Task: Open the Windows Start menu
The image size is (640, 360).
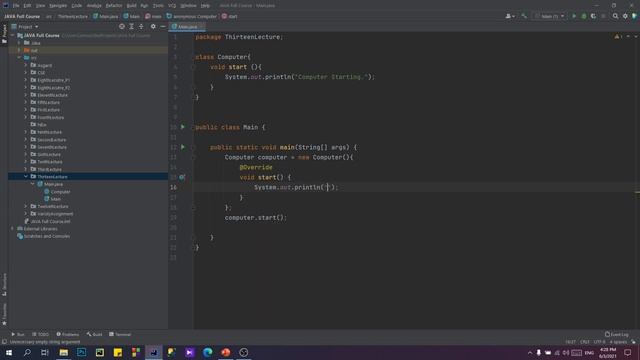Action: pyautogui.click(x=9, y=352)
